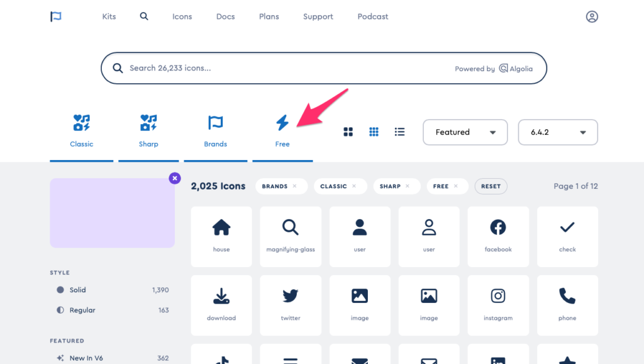This screenshot has width=644, height=364.
Task: Open Docs in navigation
Action: pyautogui.click(x=226, y=16)
